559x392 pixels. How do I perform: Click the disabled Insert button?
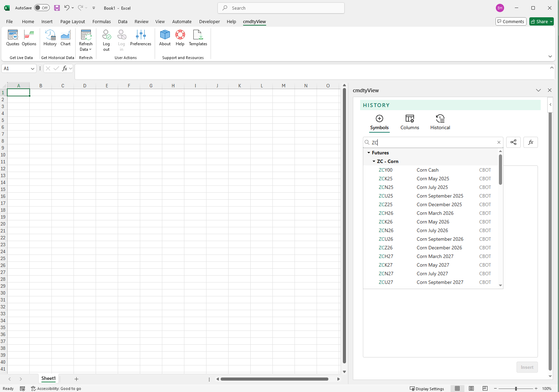point(527,367)
